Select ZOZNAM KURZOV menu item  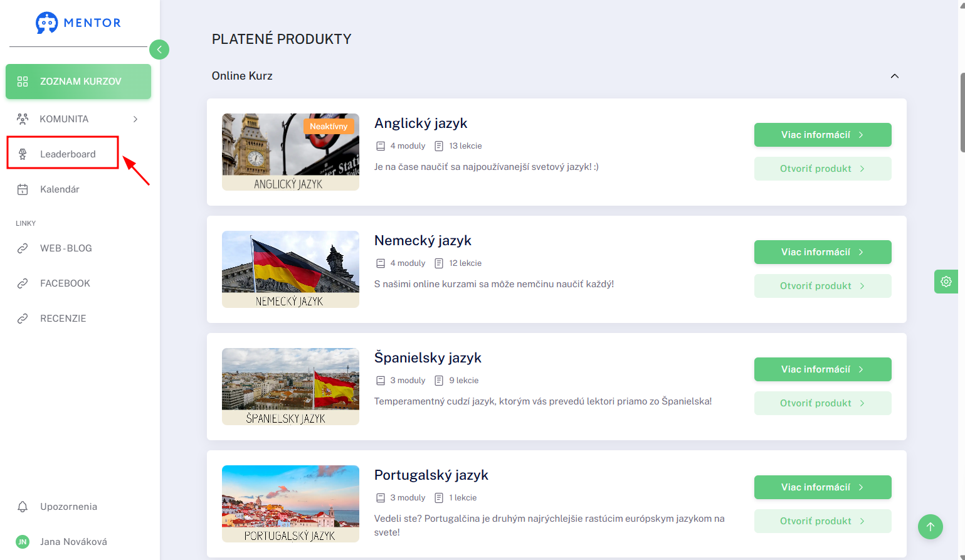(x=78, y=82)
